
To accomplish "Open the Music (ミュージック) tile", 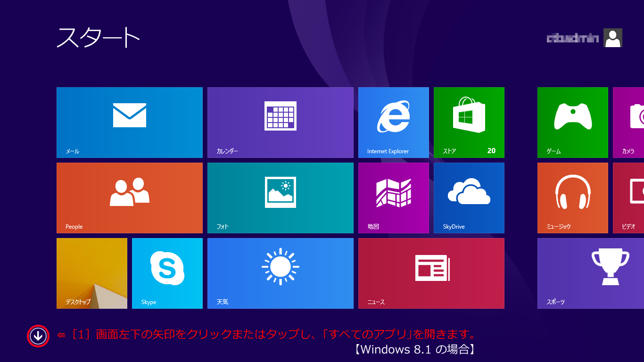I will pyautogui.click(x=573, y=198).
